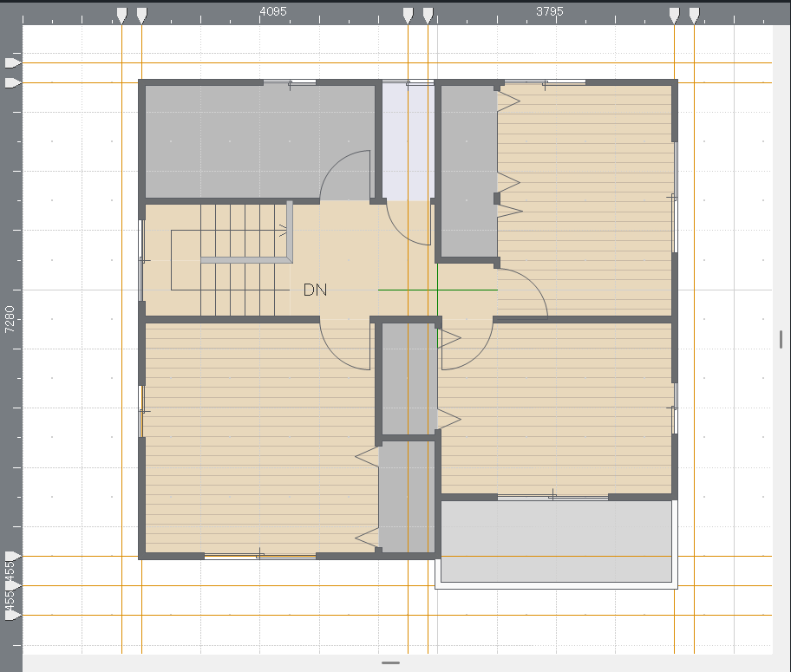This screenshot has height=672, width=791.
Task: Click the 7280 dimension label on left ruler
Action: point(10,319)
